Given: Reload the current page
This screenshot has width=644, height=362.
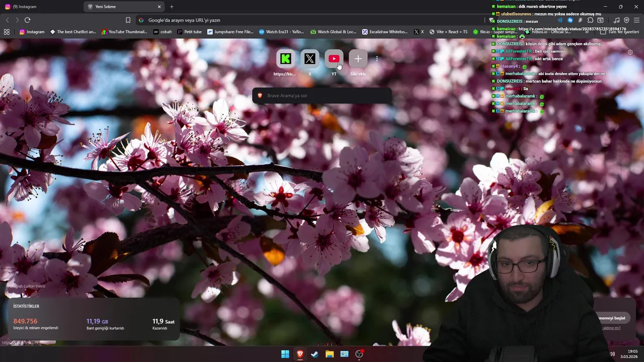Looking at the screenshot, I should [27, 20].
